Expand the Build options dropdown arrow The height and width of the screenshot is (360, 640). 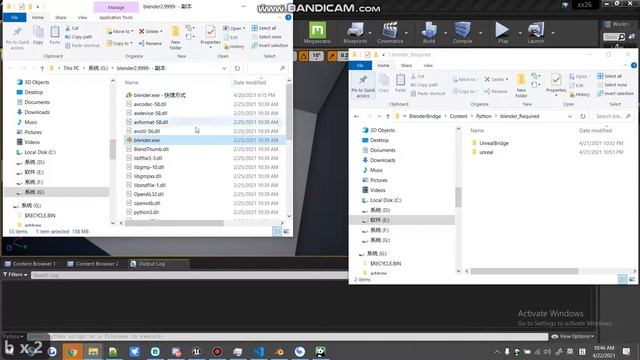pos(445,33)
